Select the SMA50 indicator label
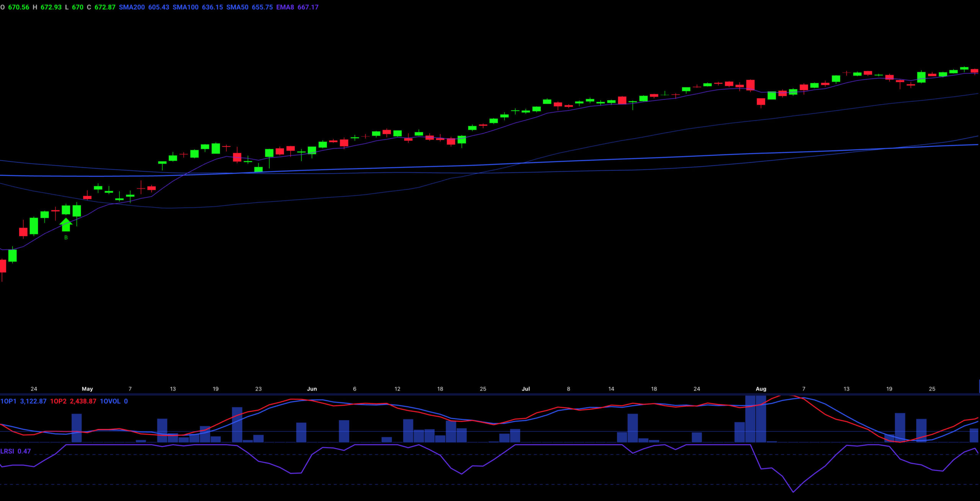Image resolution: width=980 pixels, height=501 pixels. point(237,7)
